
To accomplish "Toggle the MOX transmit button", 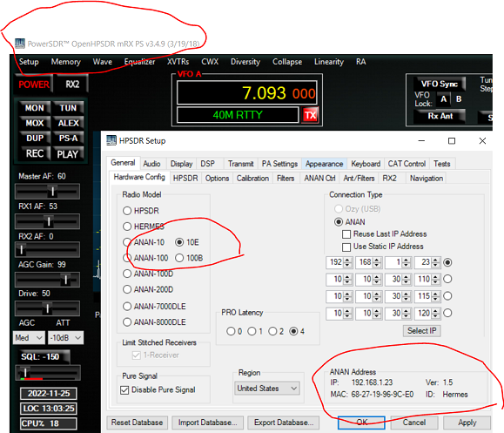I will click(x=35, y=123).
